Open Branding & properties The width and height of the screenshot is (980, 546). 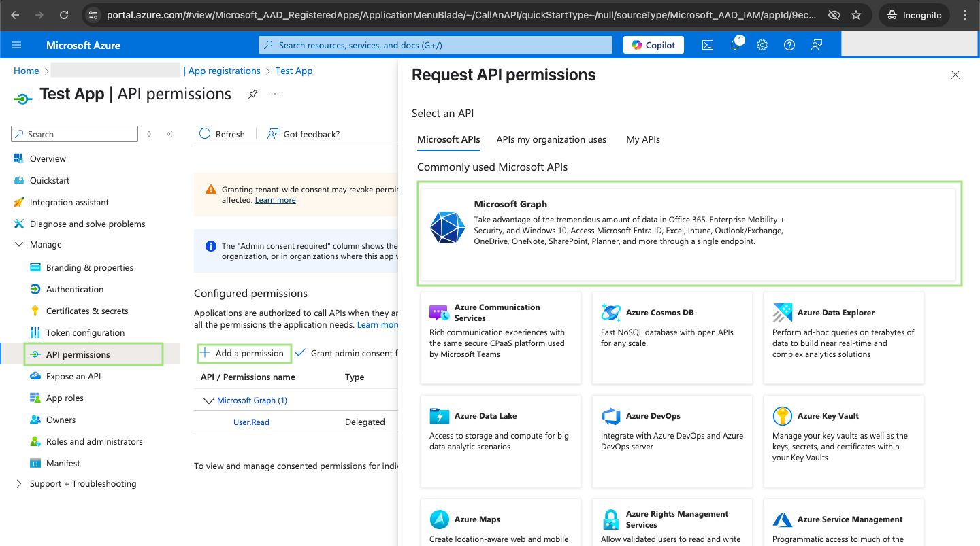pyautogui.click(x=90, y=267)
